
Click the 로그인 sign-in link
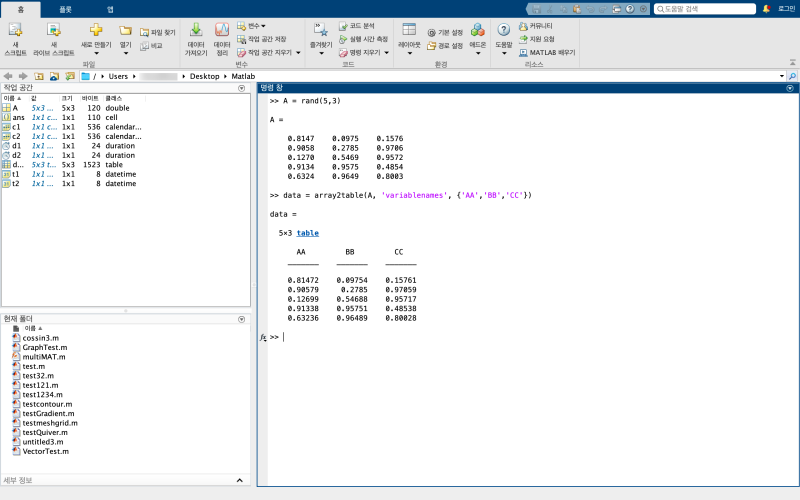point(786,9)
